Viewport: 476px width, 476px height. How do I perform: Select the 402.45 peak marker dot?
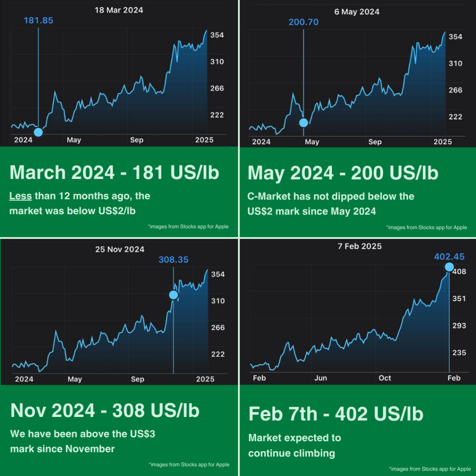tap(449, 267)
